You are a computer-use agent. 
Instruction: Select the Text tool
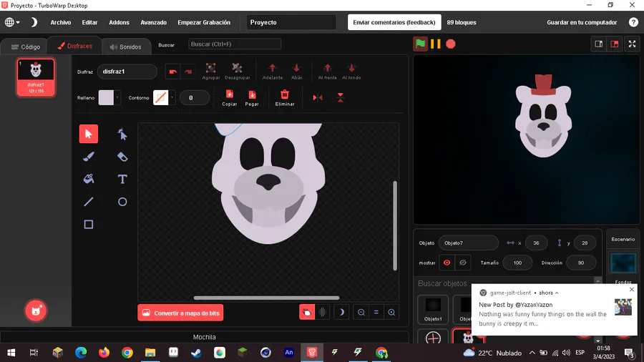coord(122,179)
